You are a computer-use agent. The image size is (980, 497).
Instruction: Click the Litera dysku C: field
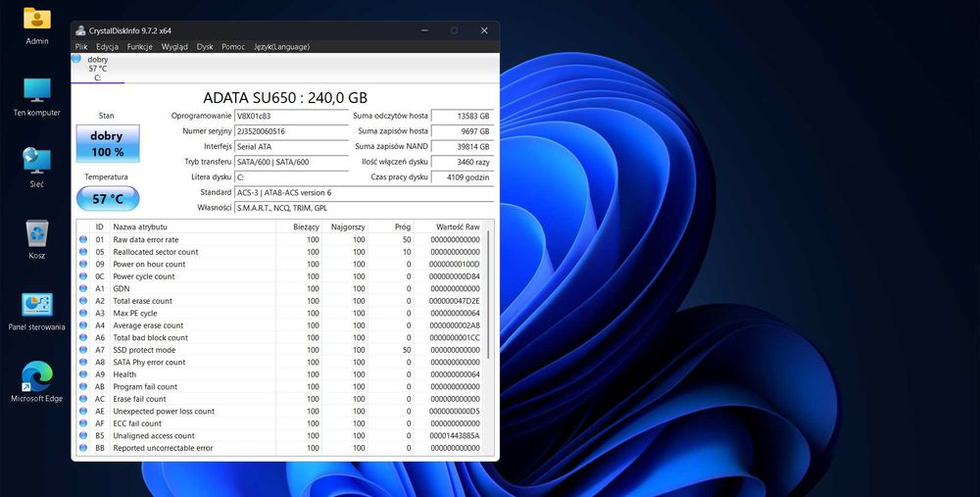coord(291,177)
